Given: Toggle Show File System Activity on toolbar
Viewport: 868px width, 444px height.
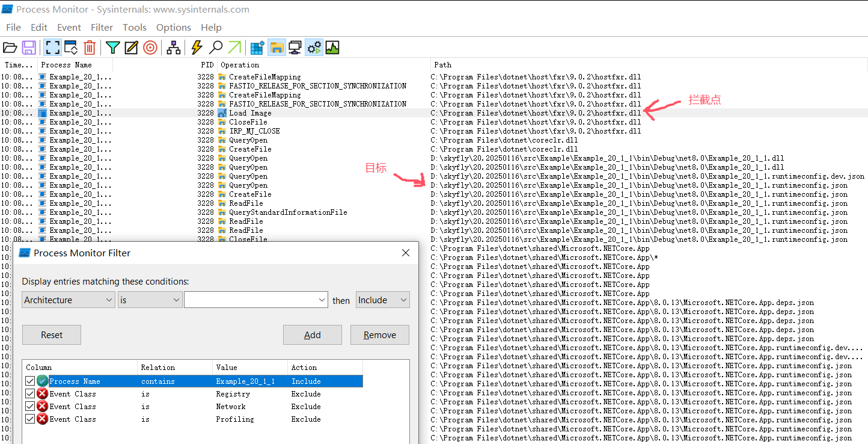Looking at the screenshot, I should click(276, 48).
